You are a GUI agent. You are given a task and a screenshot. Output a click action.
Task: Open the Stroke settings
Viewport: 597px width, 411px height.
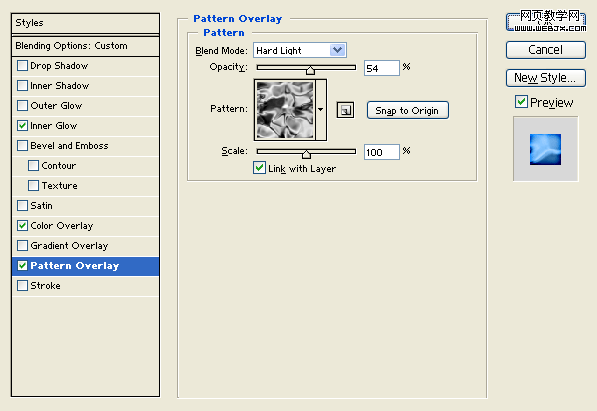coord(85,285)
